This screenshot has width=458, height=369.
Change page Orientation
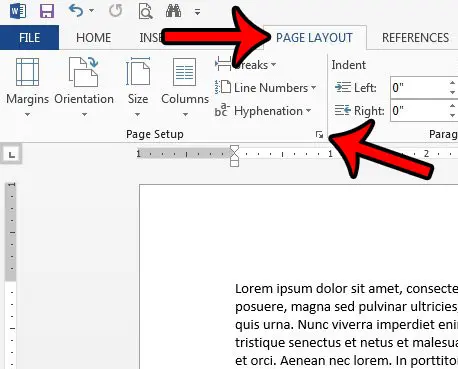point(84,87)
